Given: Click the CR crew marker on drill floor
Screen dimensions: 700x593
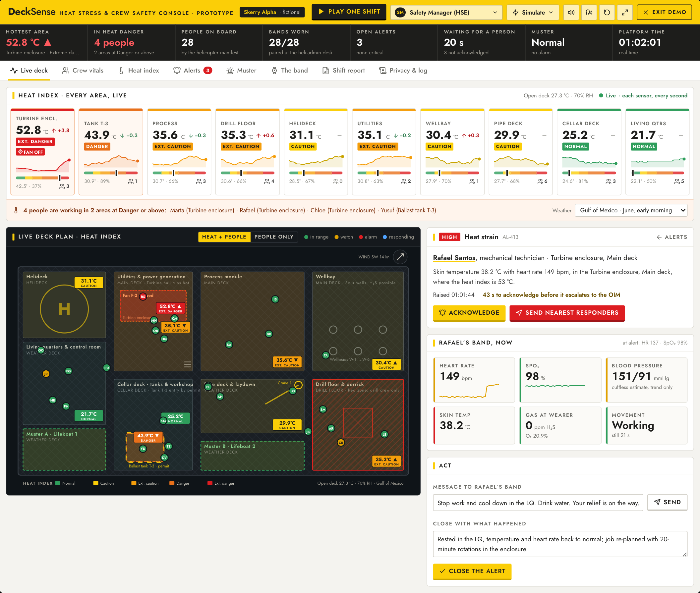Looking at the screenshot, I should (x=341, y=442).
